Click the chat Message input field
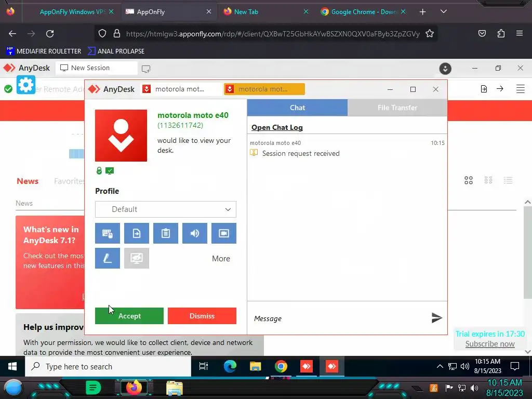This screenshot has width=532, height=399. 339,318
